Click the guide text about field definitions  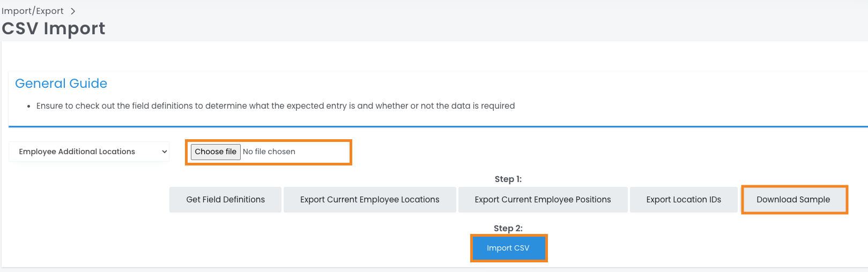coord(275,106)
